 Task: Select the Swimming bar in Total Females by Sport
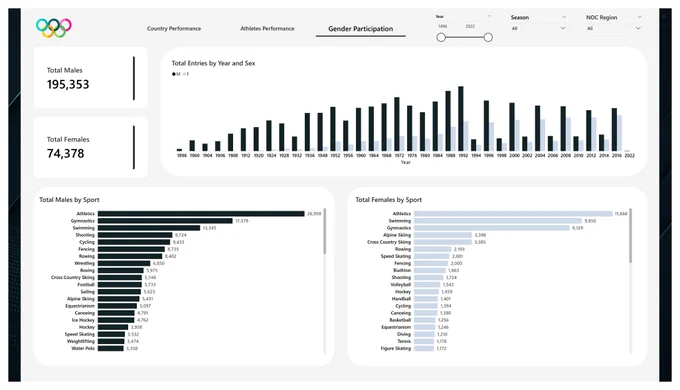coord(498,221)
